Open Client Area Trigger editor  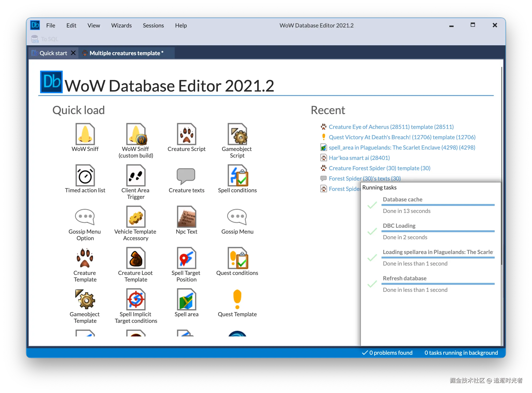[x=136, y=182]
